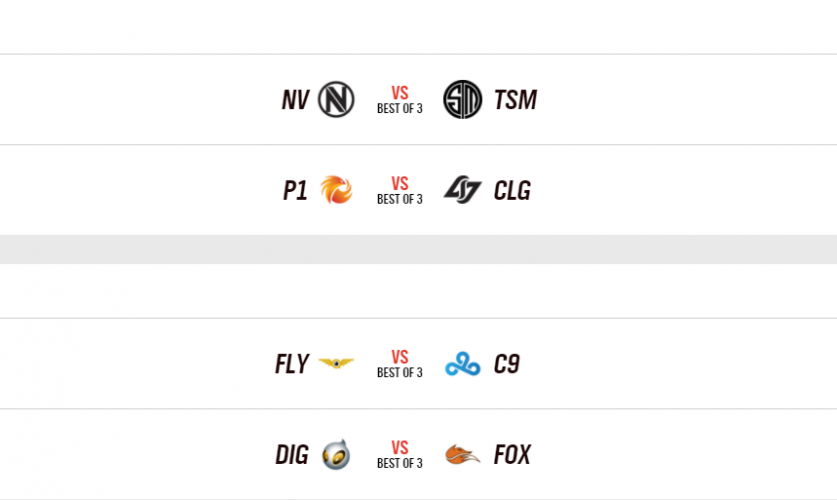
Task: Click the Team Envy (NV) logo
Action: (336, 100)
